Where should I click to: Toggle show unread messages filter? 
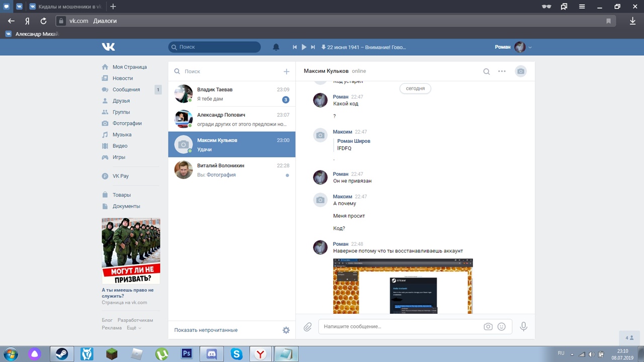click(206, 330)
